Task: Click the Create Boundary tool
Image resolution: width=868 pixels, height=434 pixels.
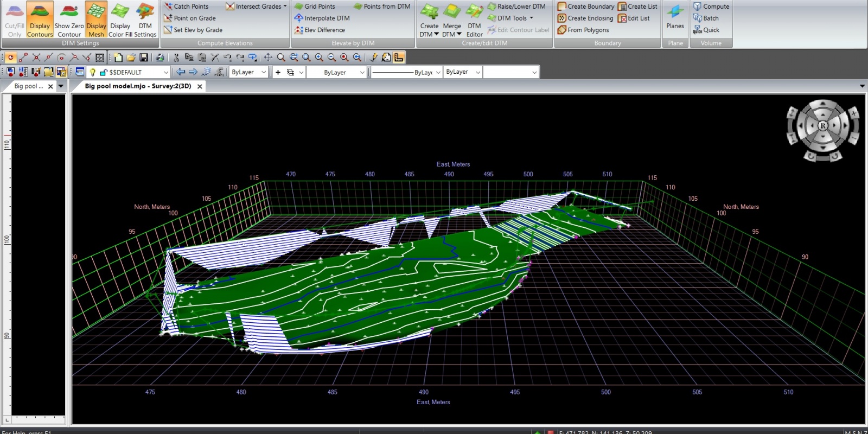Action: pos(586,7)
